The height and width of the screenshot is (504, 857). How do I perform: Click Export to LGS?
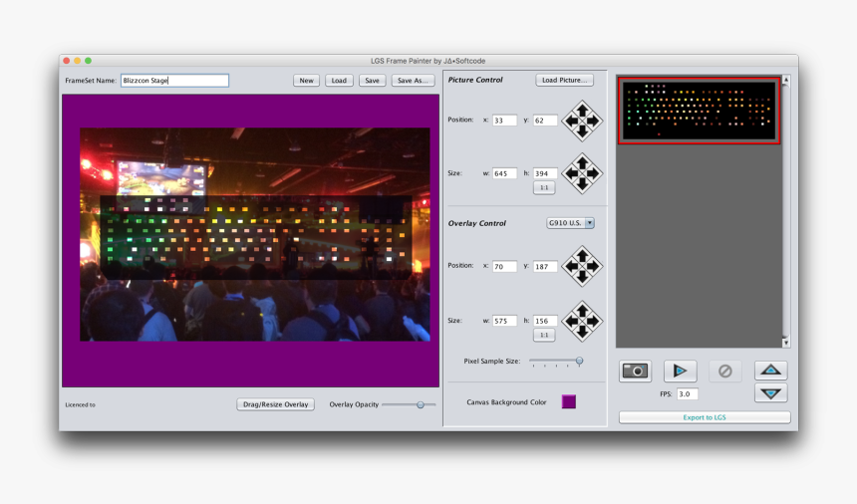point(705,417)
